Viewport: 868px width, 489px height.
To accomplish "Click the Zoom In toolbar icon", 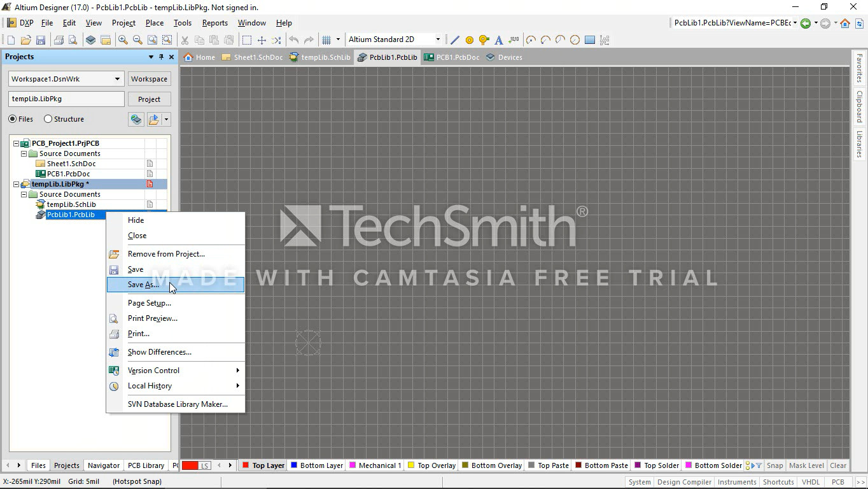I will pos(123,40).
